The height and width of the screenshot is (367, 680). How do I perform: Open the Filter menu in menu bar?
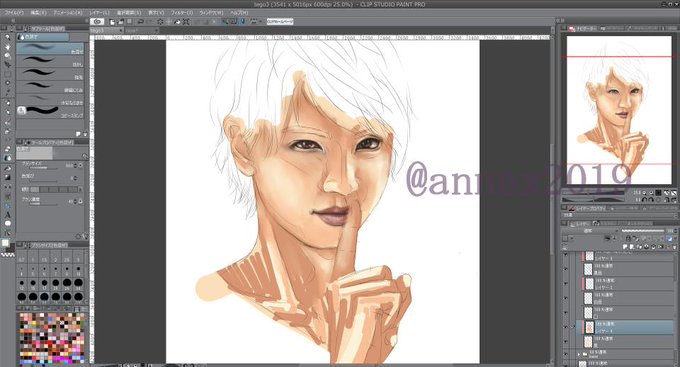[x=181, y=13]
